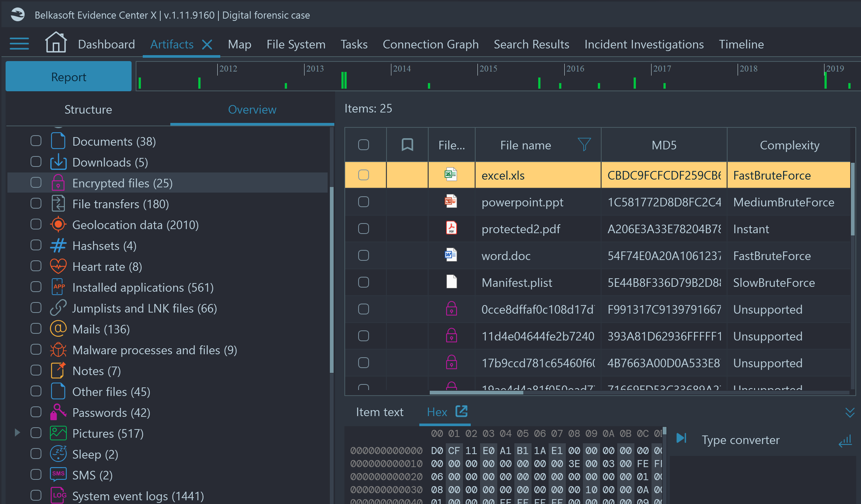
Task: Check the Downloads (5) checkbox
Action: [x=36, y=162]
